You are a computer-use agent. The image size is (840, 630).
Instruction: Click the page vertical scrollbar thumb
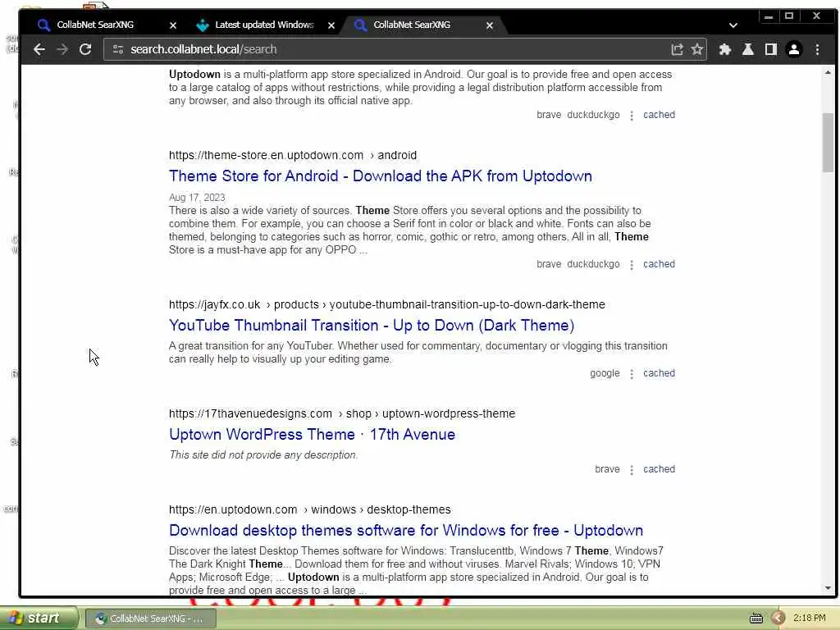click(829, 143)
